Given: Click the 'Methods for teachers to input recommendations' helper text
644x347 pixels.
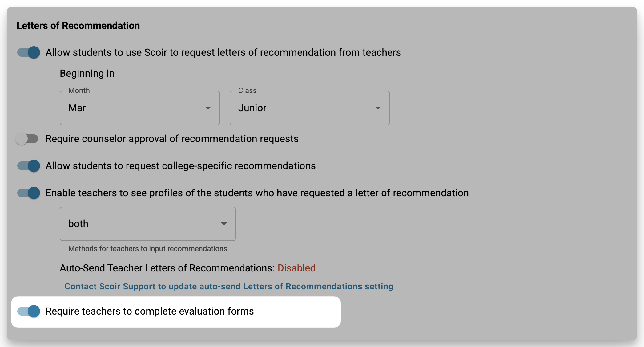Looking at the screenshot, I should point(148,249).
